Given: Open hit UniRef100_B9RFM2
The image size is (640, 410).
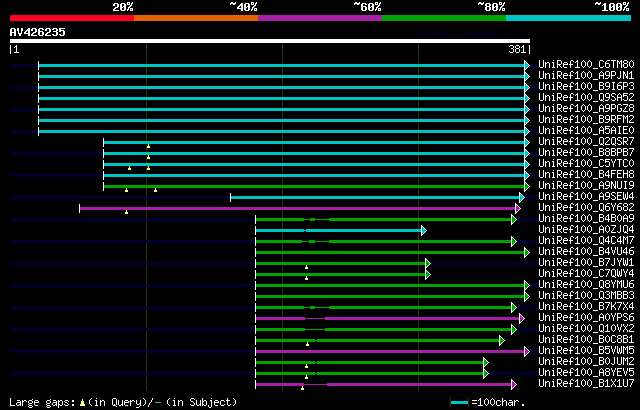Looking at the screenshot, I should (586, 119).
